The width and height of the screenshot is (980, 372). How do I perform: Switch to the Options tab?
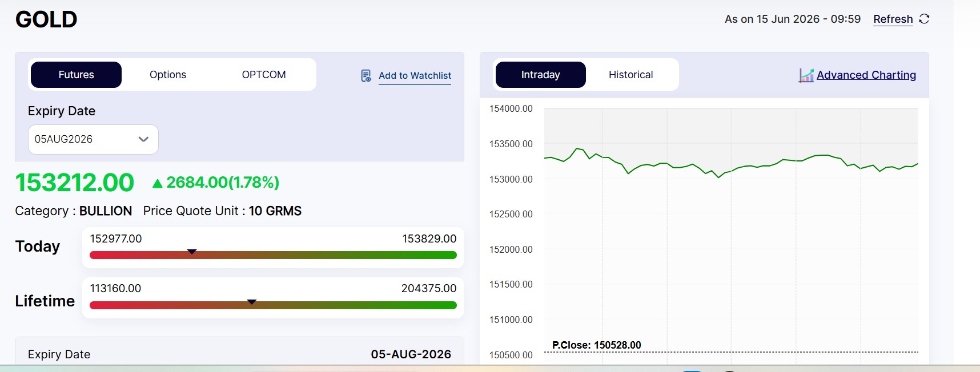(x=168, y=75)
